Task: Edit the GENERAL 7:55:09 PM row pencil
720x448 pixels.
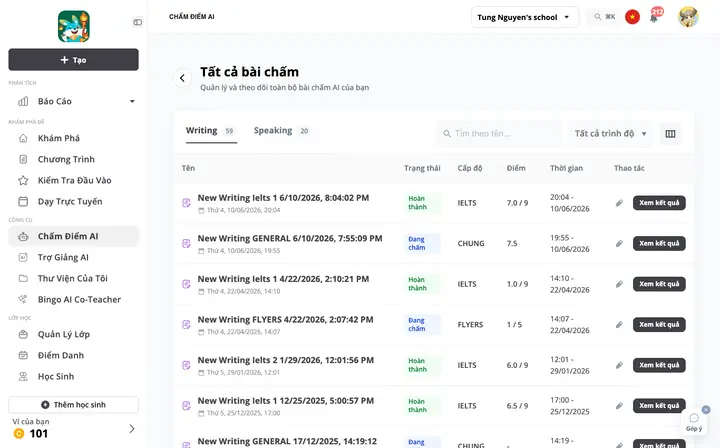Action: pos(619,243)
